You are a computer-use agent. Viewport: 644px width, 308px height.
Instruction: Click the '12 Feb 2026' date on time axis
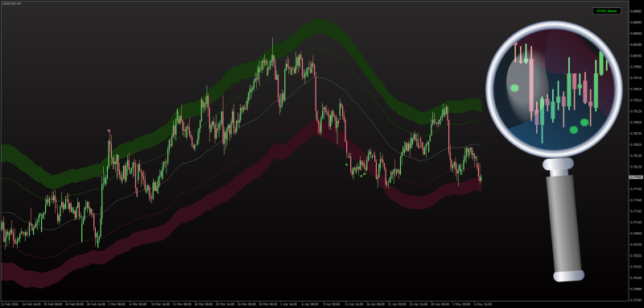[10, 304]
